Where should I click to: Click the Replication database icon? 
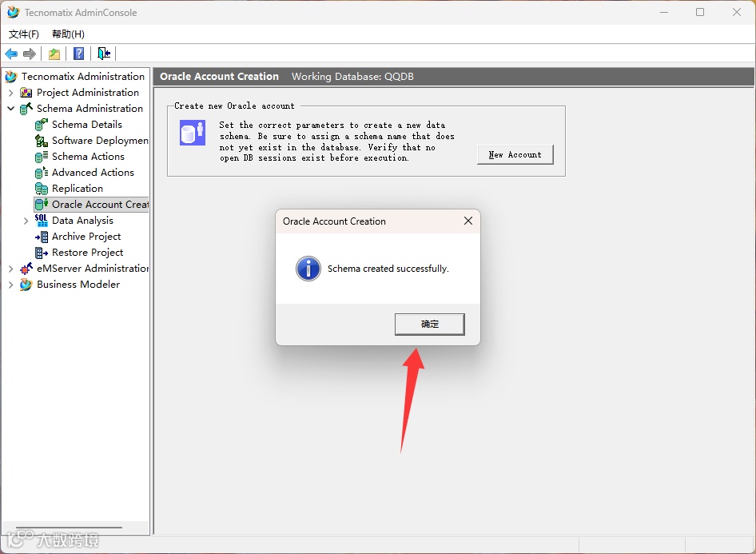tap(42, 189)
